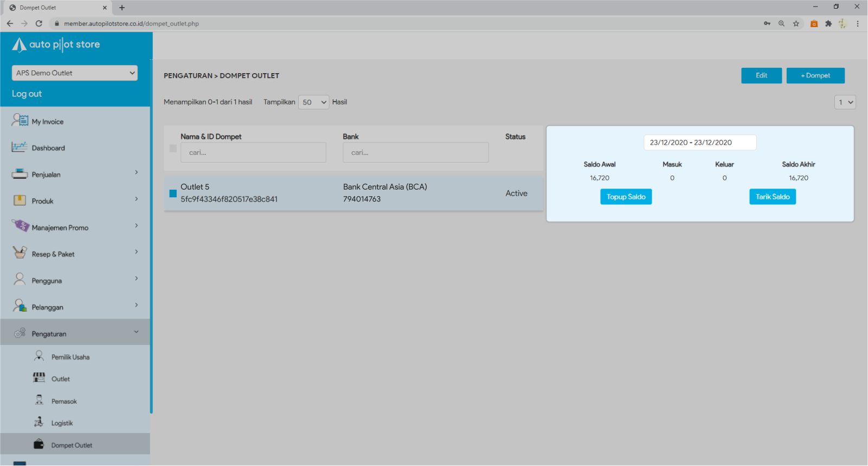The height and width of the screenshot is (466, 868).
Task: Go to Pemasok submenu item
Action: click(x=64, y=402)
